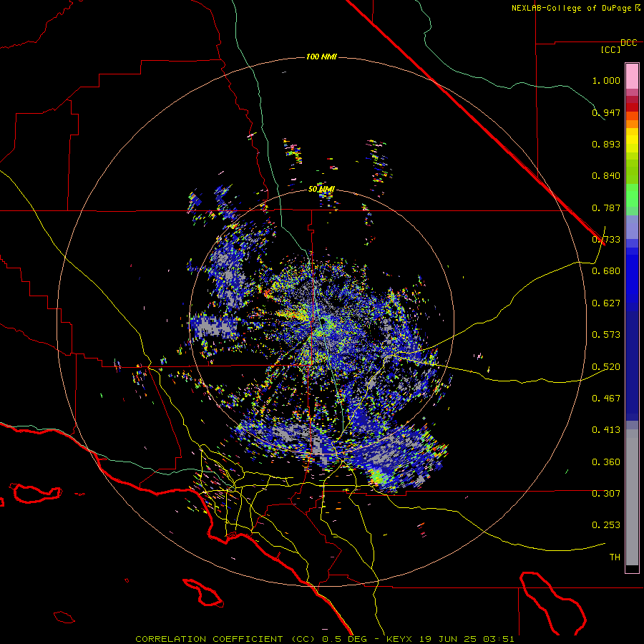Select the 0.413 scale value
644x644 pixels.
[x=606, y=430]
